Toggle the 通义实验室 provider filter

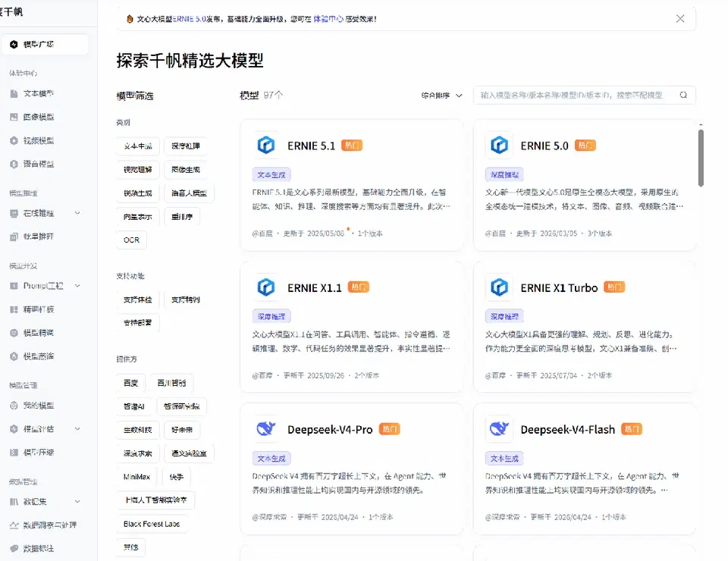click(189, 453)
